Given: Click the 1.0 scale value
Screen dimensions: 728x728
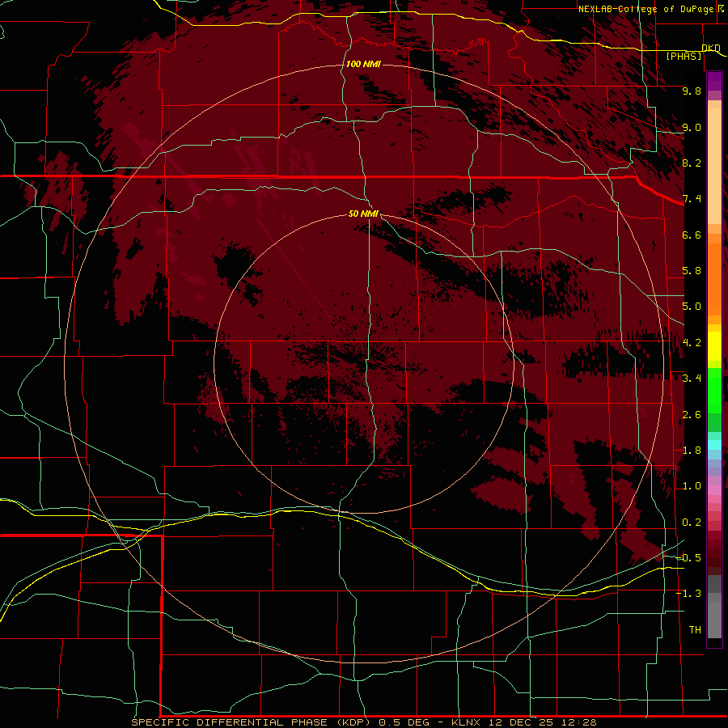Looking at the screenshot, I should pyautogui.click(x=692, y=486).
